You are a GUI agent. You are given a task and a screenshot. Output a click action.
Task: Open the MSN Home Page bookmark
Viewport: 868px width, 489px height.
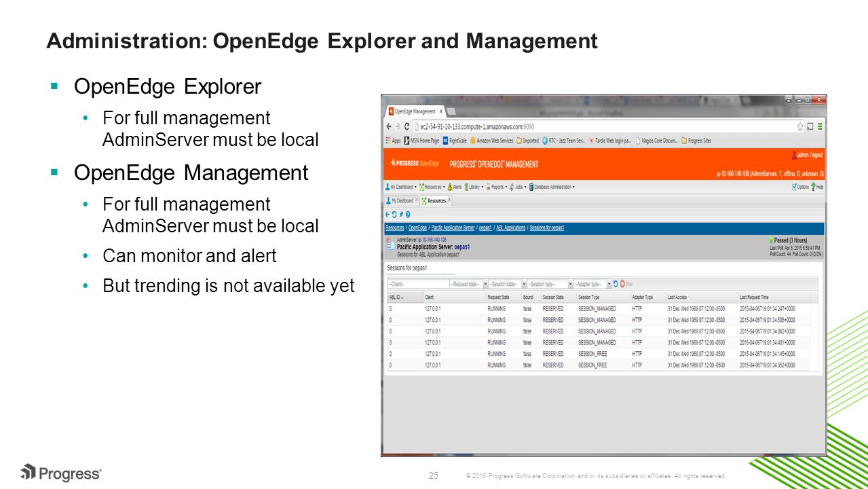[421, 141]
